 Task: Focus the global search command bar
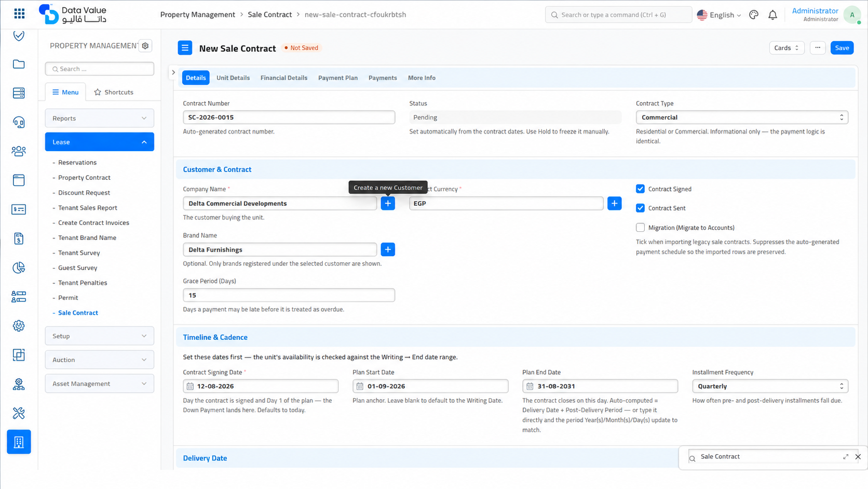(618, 15)
